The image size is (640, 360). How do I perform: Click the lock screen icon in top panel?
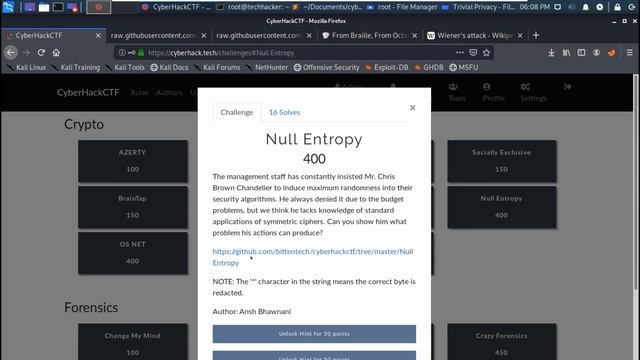pyautogui.click(x=618, y=7)
